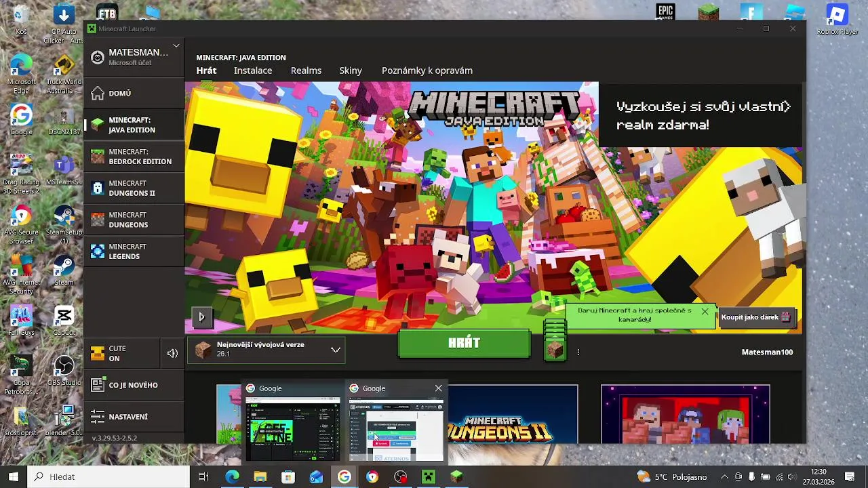
Task: Open Task View on the taskbar
Action: [x=203, y=476]
